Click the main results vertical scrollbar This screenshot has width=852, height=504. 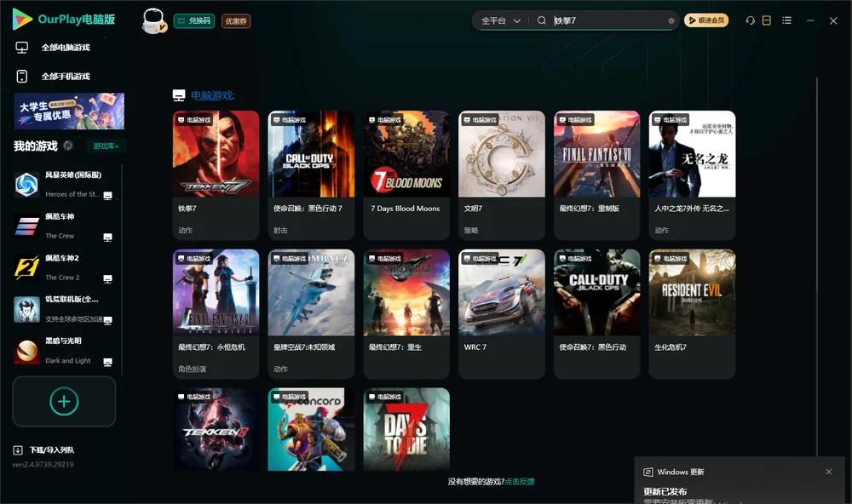816,266
